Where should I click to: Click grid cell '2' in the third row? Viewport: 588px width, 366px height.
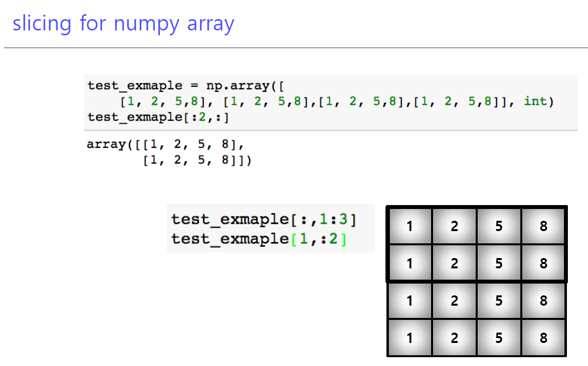[455, 301]
